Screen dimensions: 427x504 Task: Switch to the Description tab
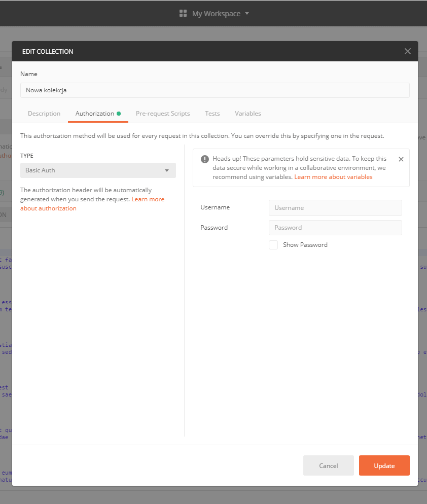pos(44,113)
